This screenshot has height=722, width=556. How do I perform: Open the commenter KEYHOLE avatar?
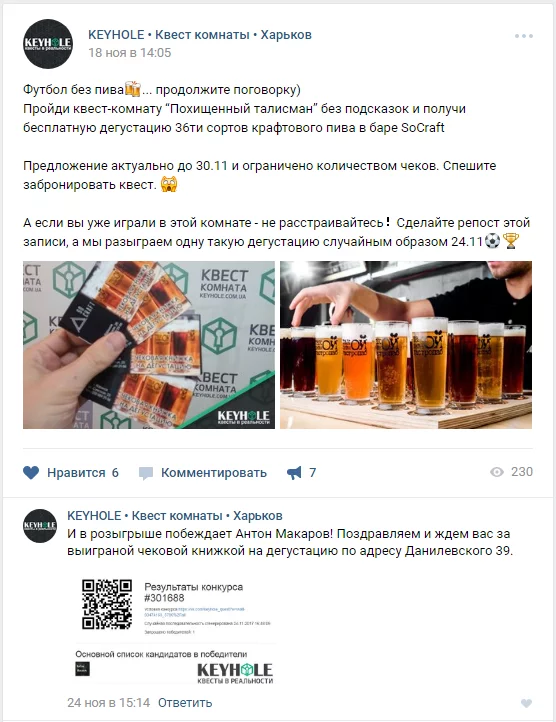(x=40, y=525)
